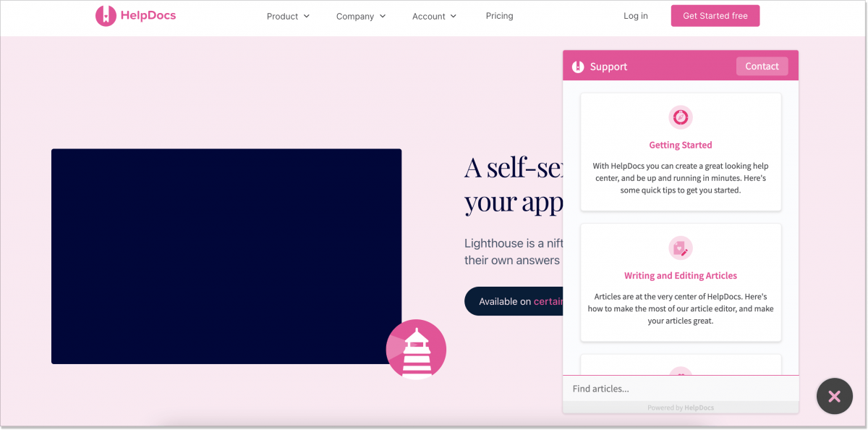Open the Writing and Editing Articles guide

tap(680, 275)
